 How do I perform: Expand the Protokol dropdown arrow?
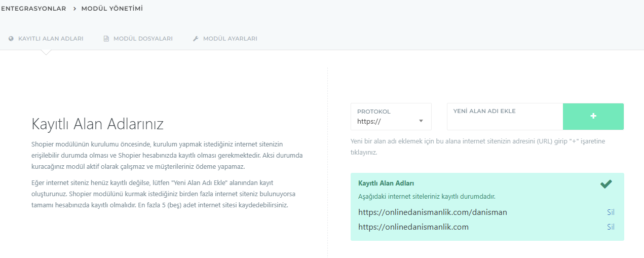pyautogui.click(x=421, y=121)
